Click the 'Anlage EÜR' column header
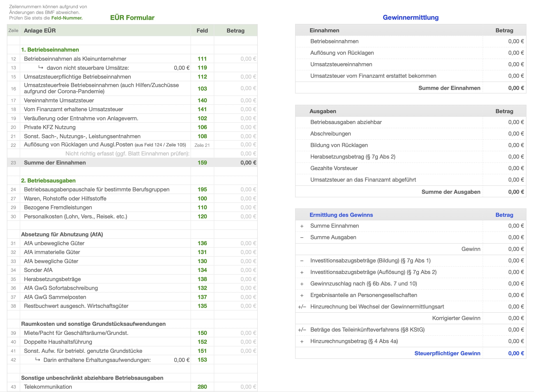 pyautogui.click(x=40, y=31)
